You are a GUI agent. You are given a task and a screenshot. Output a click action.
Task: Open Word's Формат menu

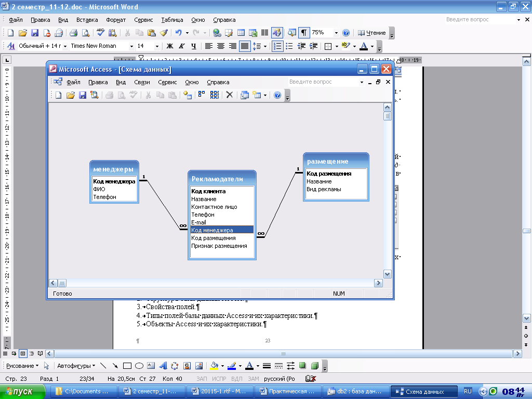[x=116, y=20]
